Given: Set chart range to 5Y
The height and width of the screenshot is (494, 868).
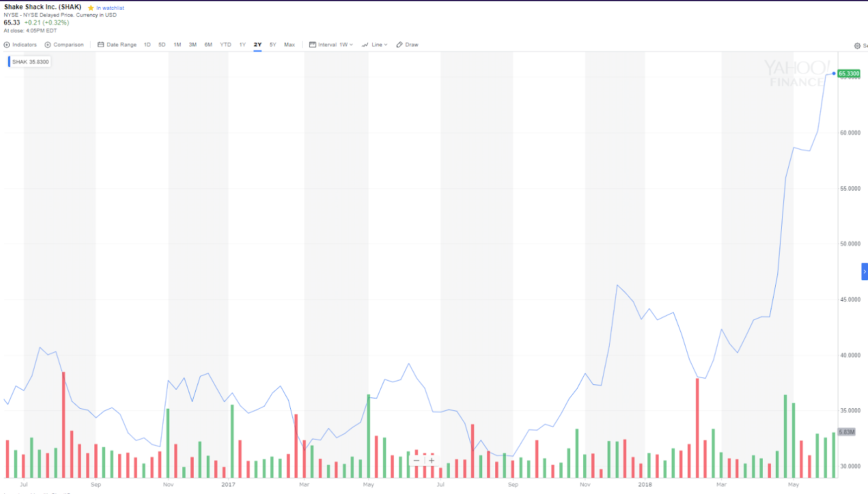Looking at the screenshot, I should tap(273, 45).
